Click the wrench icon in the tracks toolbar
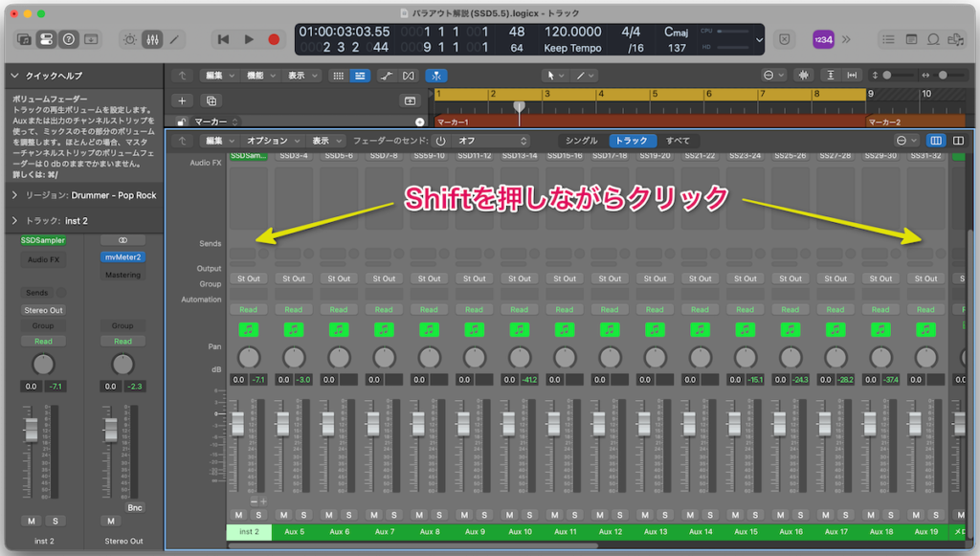This screenshot has height=556, width=980. click(388, 75)
